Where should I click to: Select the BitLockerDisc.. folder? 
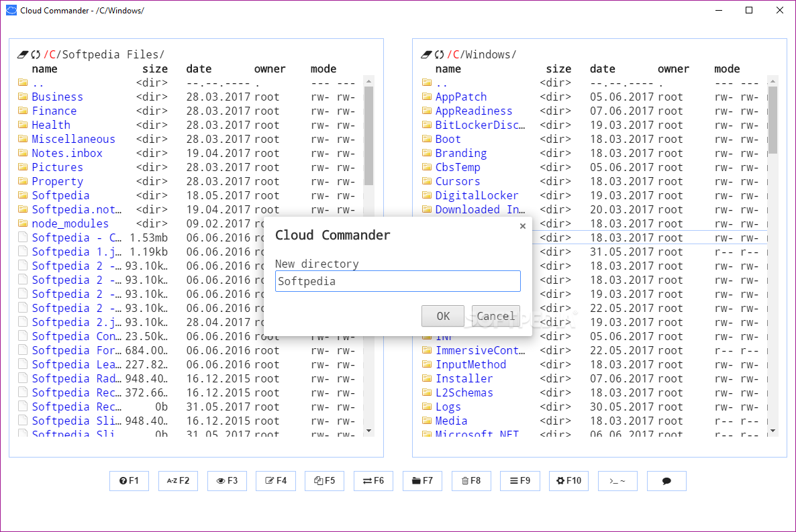pos(481,125)
